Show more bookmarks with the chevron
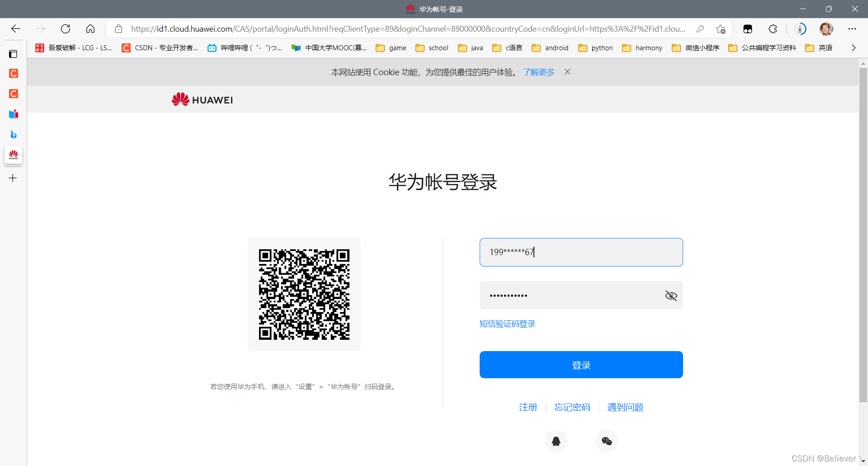 (854, 48)
